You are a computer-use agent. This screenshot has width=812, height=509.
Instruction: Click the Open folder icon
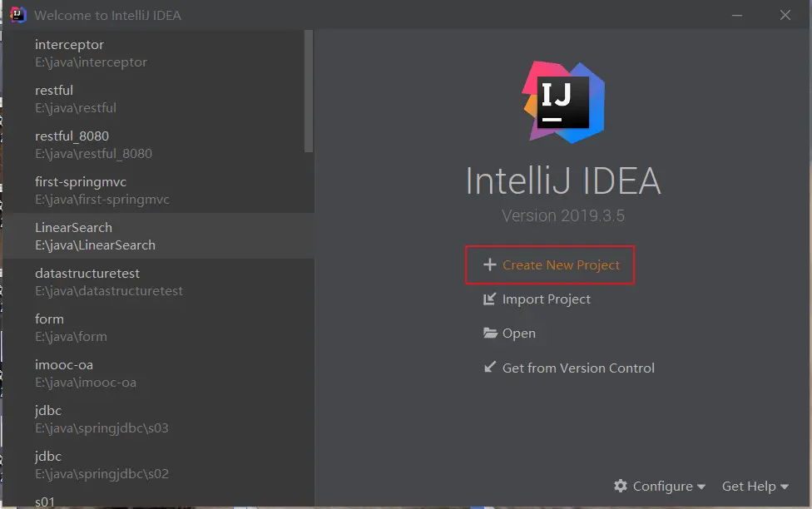490,334
